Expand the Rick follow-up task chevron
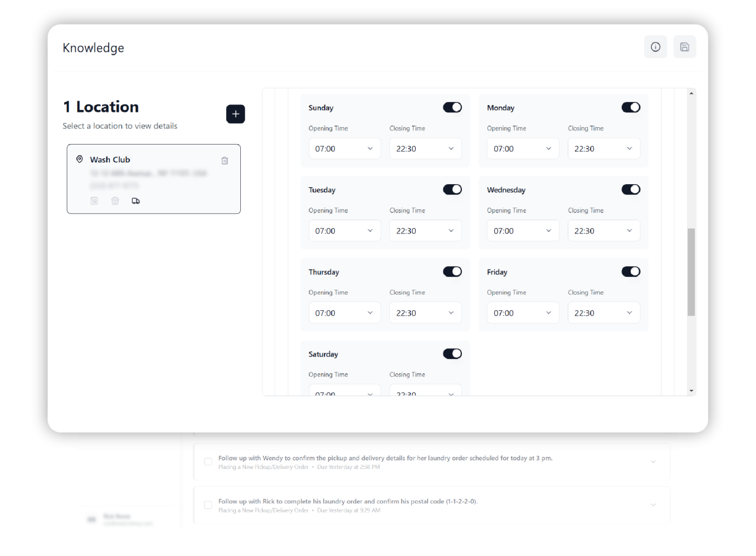This screenshot has height=556, width=756. point(653,505)
